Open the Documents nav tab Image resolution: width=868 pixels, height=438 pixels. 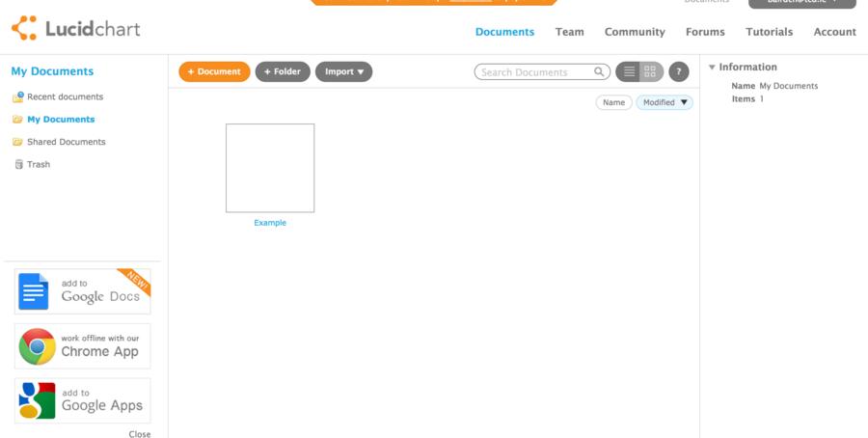coord(504,32)
